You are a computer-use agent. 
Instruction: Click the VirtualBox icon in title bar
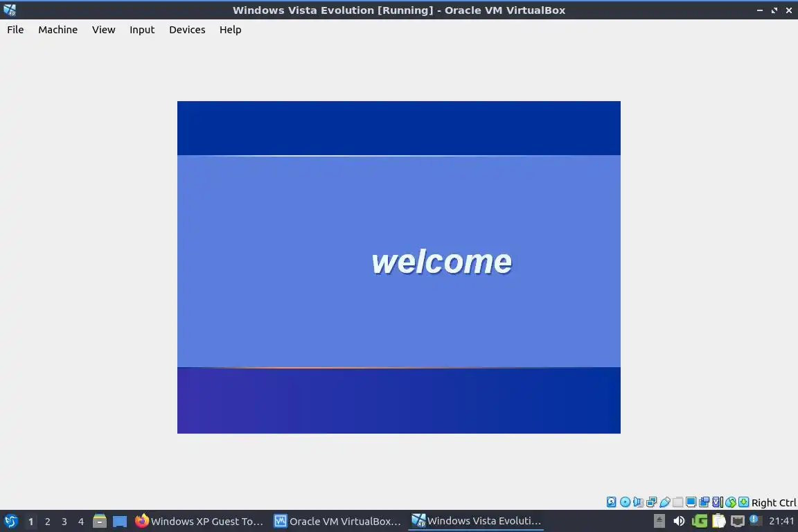point(10,10)
